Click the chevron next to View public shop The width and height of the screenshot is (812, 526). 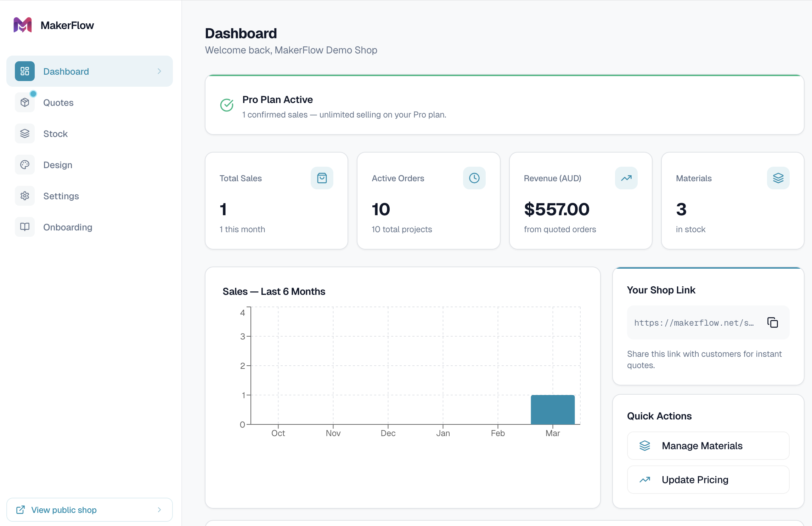click(160, 510)
